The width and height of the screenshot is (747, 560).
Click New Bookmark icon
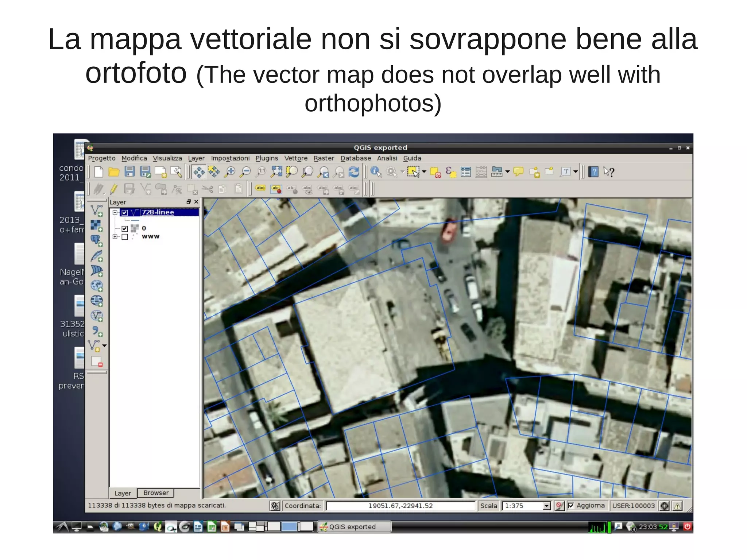tap(534, 172)
